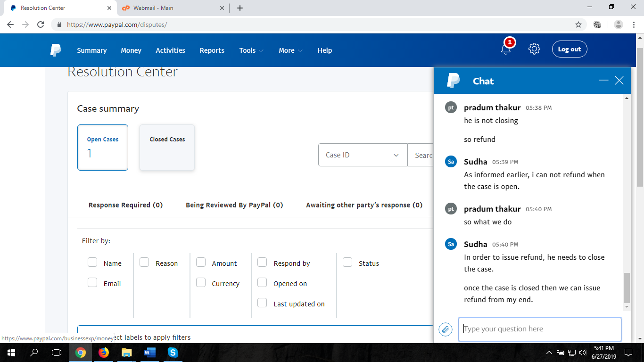Click the Log out button
This screenshot has height=362, width=644.
pos(570,49)
